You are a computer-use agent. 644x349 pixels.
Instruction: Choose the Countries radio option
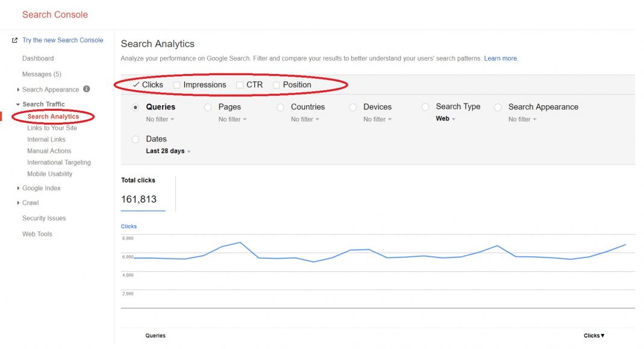tap(280, 107)
